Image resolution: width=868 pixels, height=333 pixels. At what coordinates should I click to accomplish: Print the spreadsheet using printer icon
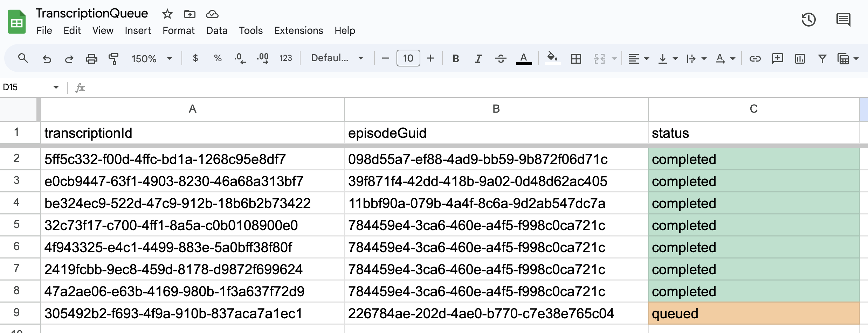pyautogui.click(x=91, y=58)
